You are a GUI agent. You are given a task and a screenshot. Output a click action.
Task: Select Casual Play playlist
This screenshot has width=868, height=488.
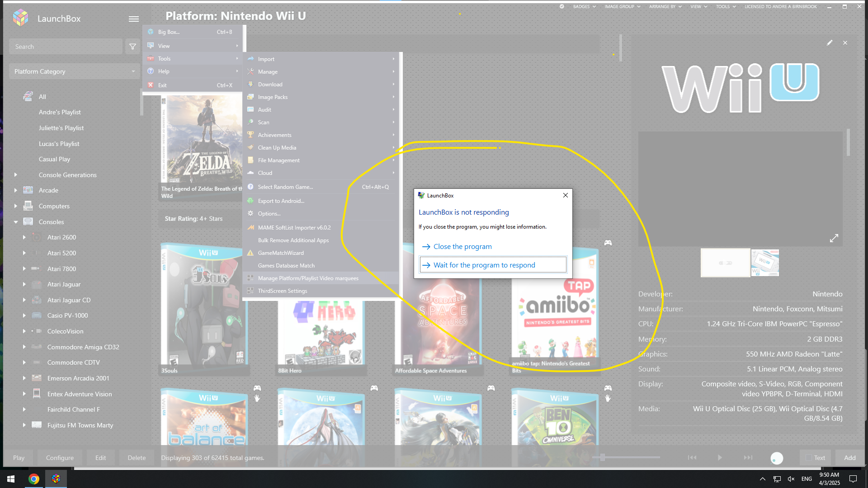(54, 159)
